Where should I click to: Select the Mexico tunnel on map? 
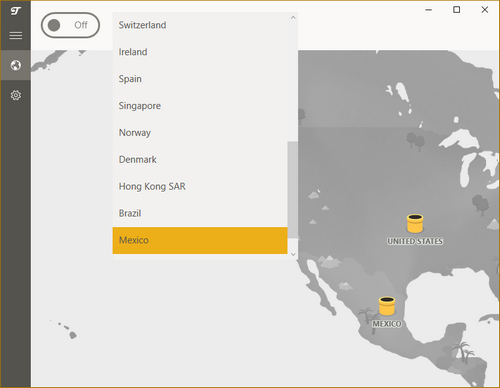coord(387,306)
